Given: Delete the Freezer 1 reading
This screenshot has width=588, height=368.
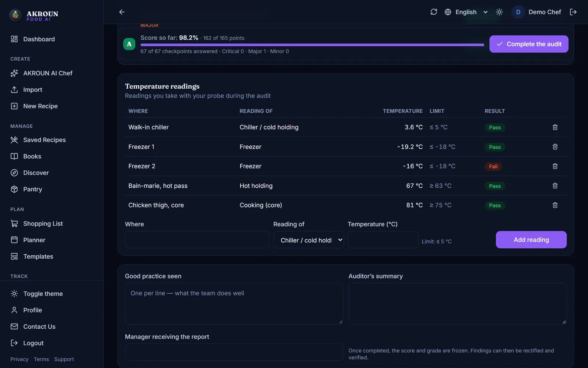Looking at the screenshot, I should click(x=555, y=147).
